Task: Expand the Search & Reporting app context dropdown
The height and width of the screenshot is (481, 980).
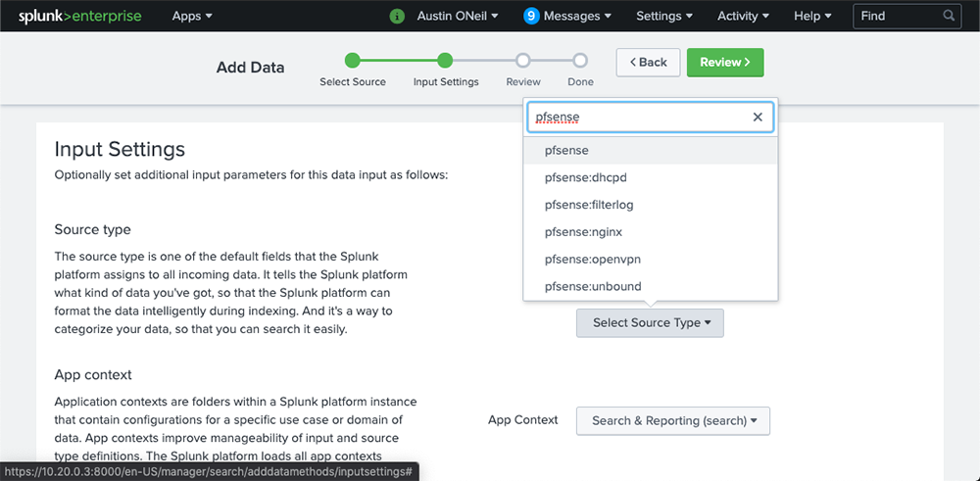Action: 673,420
